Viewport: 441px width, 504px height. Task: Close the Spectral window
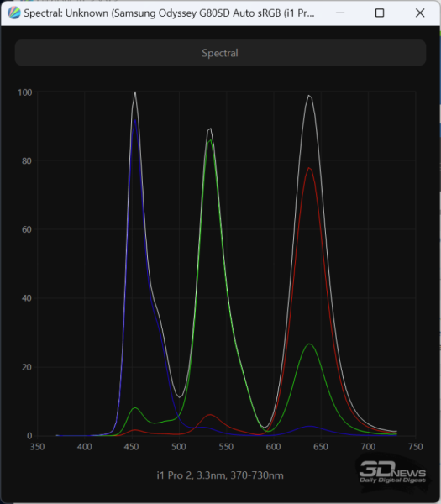pos(420,13)
